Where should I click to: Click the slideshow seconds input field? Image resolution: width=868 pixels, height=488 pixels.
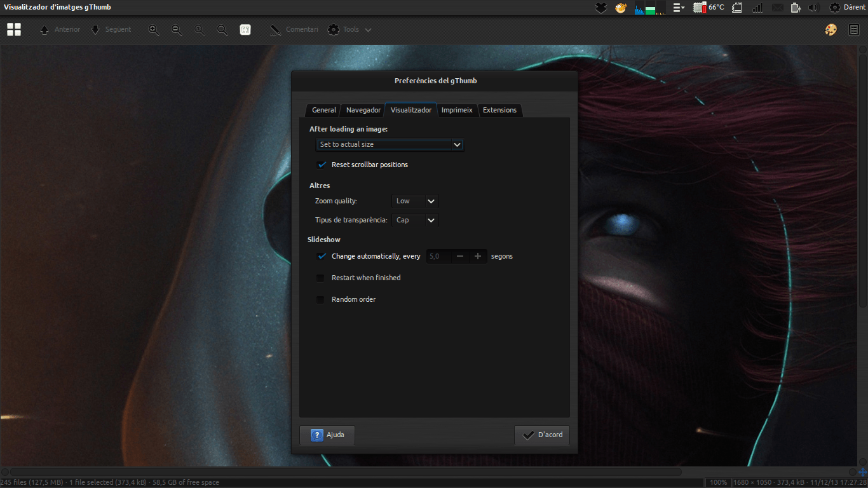438,256
